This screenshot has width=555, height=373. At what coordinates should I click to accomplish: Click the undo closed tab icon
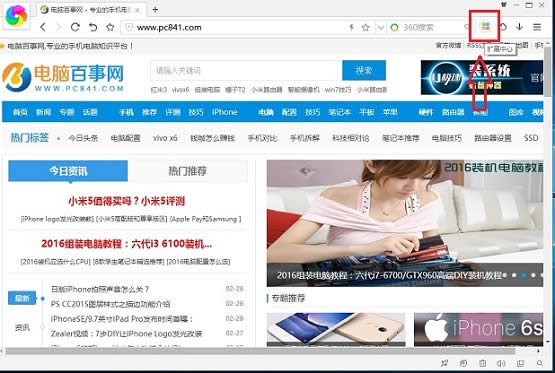(x=93, y=27)
